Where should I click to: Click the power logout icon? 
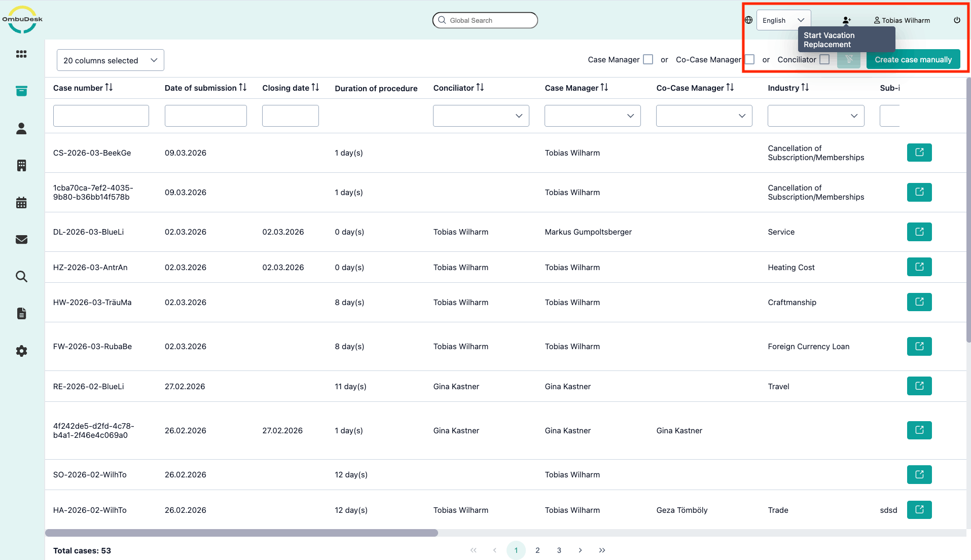[957, 20]
